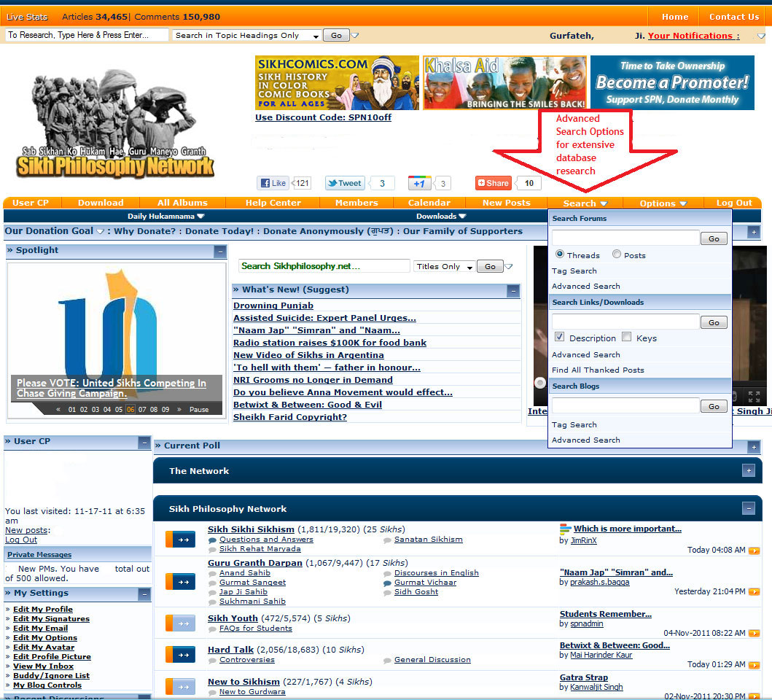Collapse the What's New panel
Viewport: 772px width, 700px height.
(x=513, y=291)
